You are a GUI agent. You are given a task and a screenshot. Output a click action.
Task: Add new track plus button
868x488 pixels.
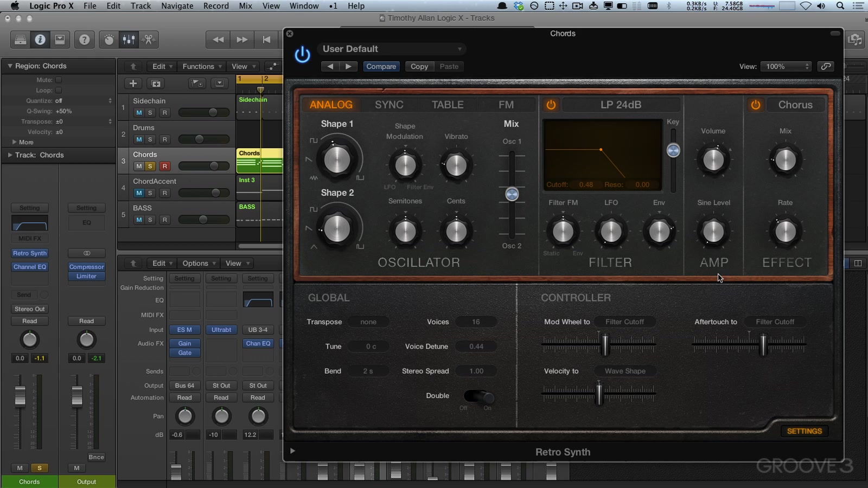pos(133,84)
